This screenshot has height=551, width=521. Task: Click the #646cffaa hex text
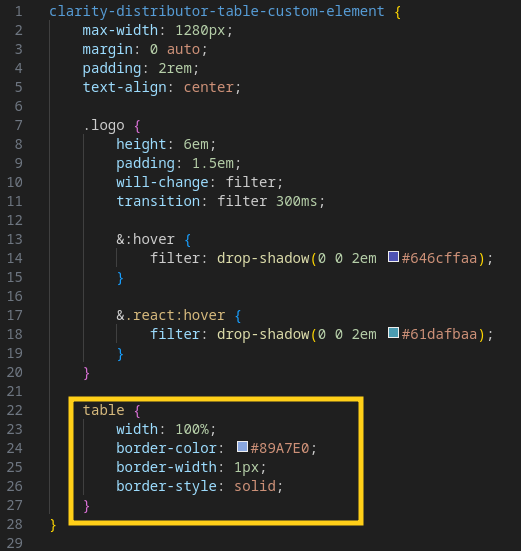(439, 258)
